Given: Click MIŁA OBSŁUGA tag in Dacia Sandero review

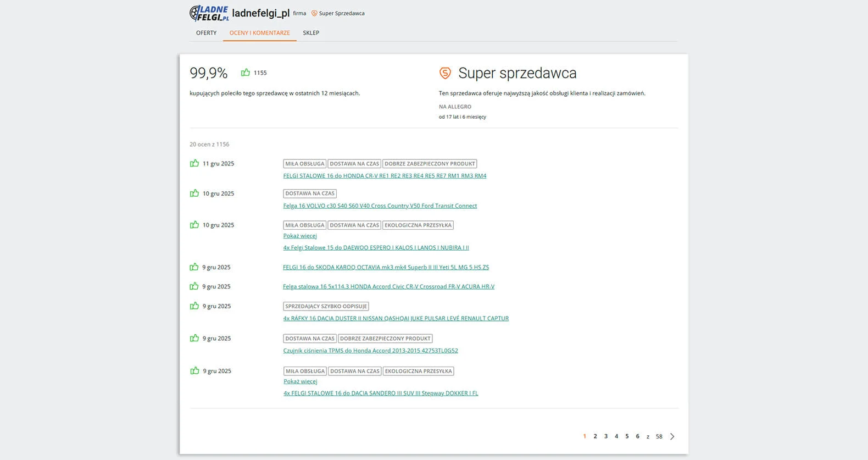Looking at the screenshot, I should [x=305, y=371].
